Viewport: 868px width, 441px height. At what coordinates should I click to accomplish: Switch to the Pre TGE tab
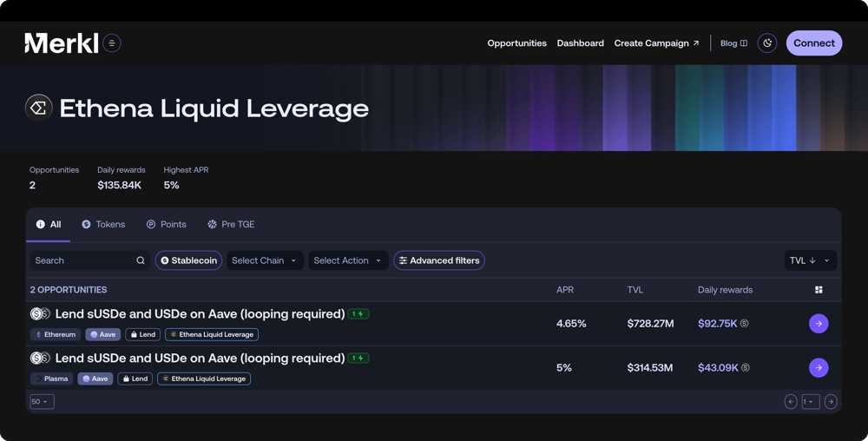tap(231, 225)
